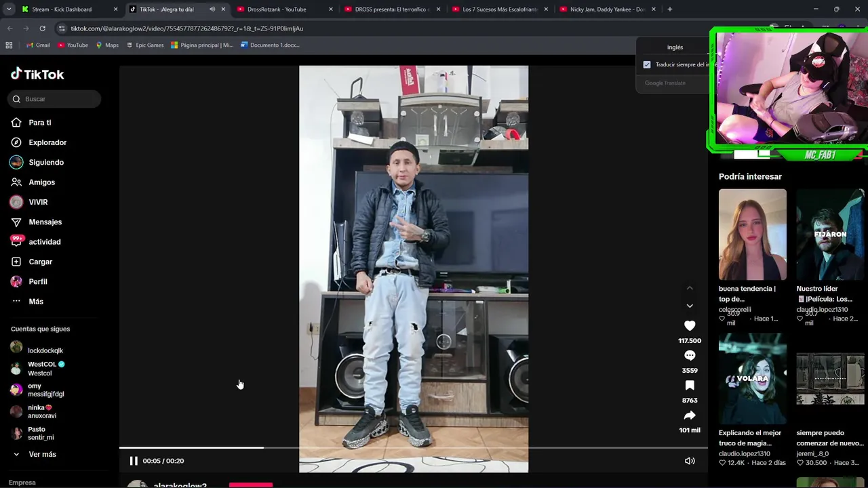Open omy messifgjfdgl followed account

coord(37,390)
